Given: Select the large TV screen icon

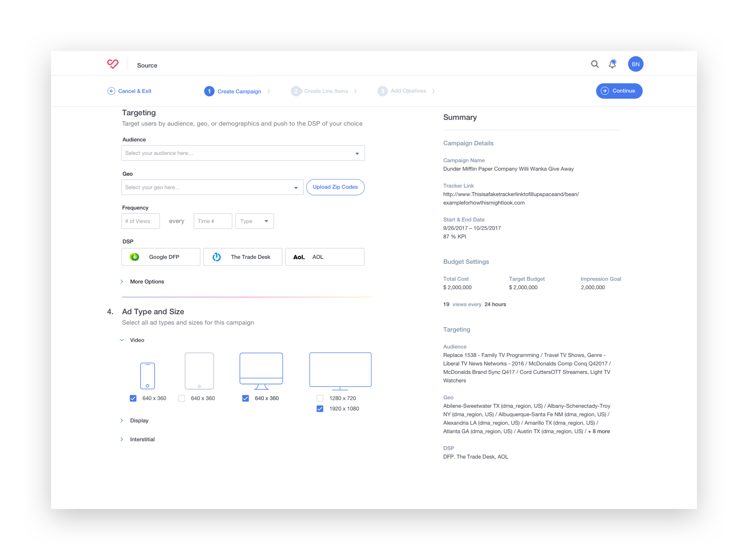Looking at the screenshot, I should coord(340,371).
